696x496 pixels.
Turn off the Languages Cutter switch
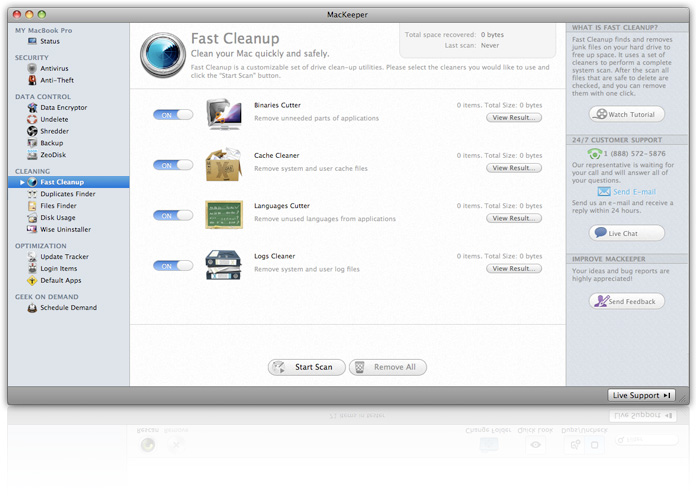point(173,216)
